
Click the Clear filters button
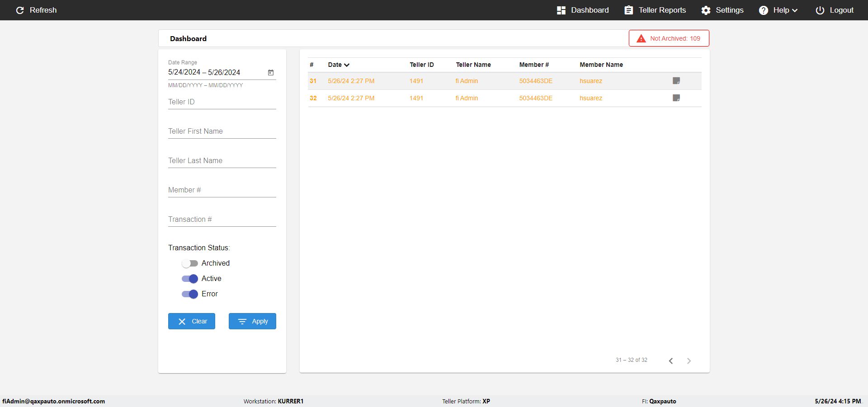pyautogui.click(x=192, y=321)
